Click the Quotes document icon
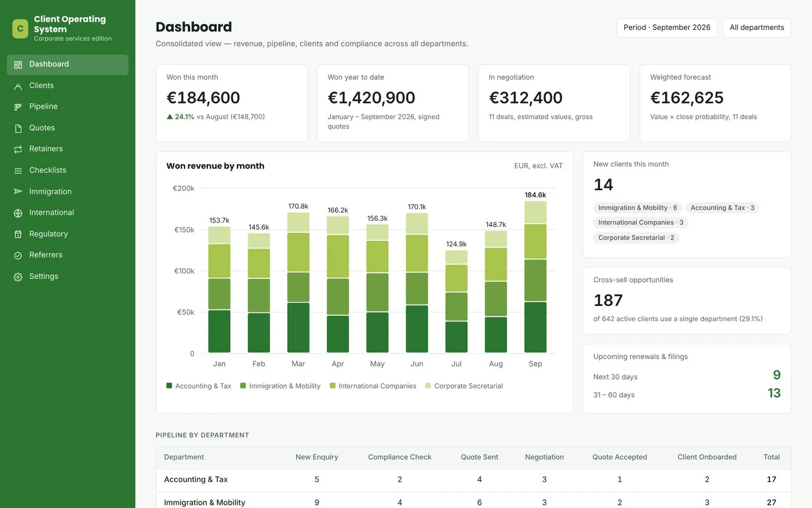 (x=18, y=128)
